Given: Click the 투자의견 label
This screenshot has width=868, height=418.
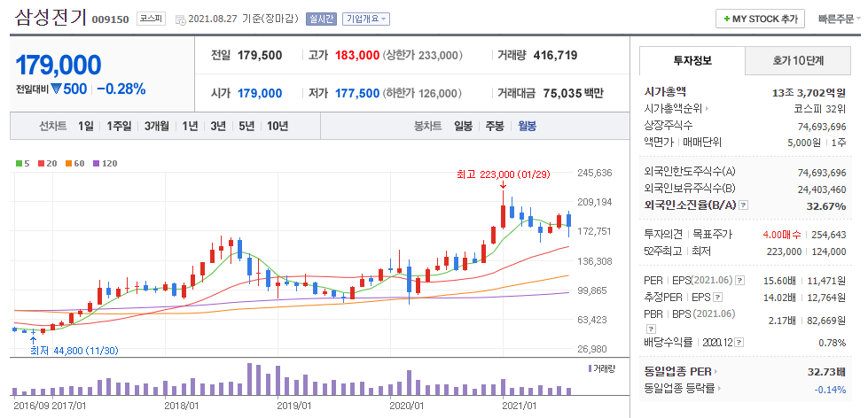Looking at the screenshot, I should coord(661,235).
